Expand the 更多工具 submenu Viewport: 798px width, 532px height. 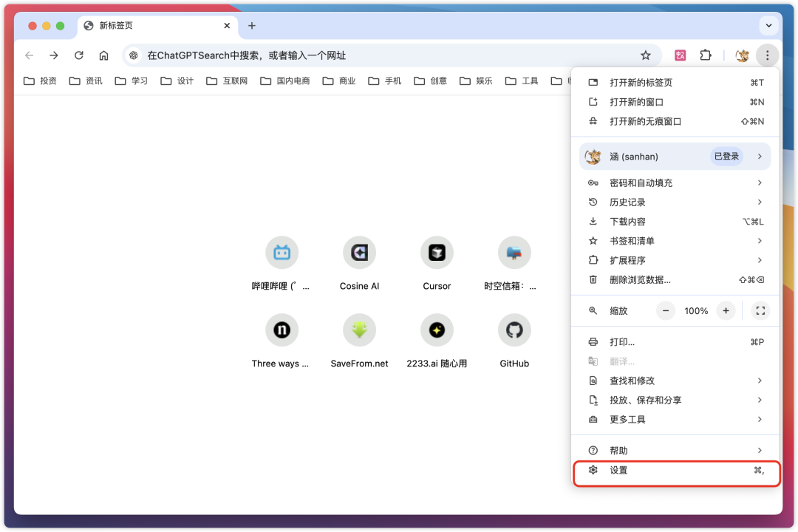coord(675,420)
